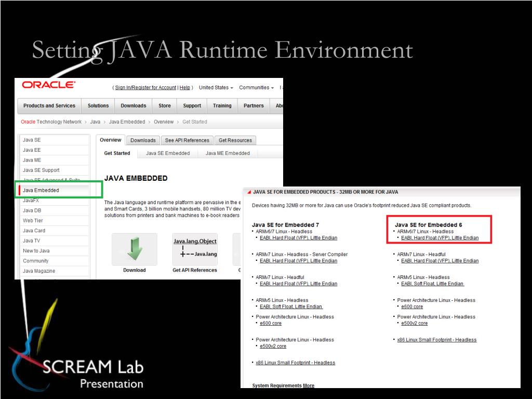Select the Java ME Embedded sub-tab

click(x=228, y=153)
